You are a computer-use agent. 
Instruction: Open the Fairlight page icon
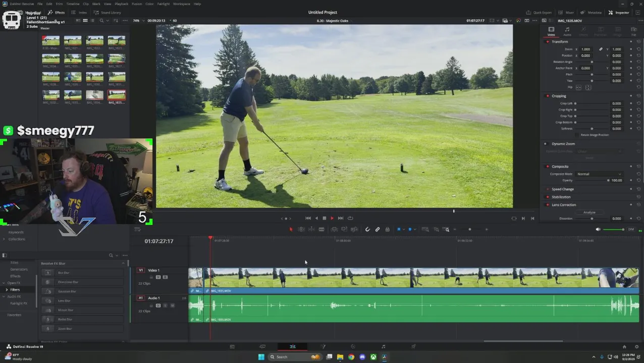pyautogui.click(x=383, y=346)
